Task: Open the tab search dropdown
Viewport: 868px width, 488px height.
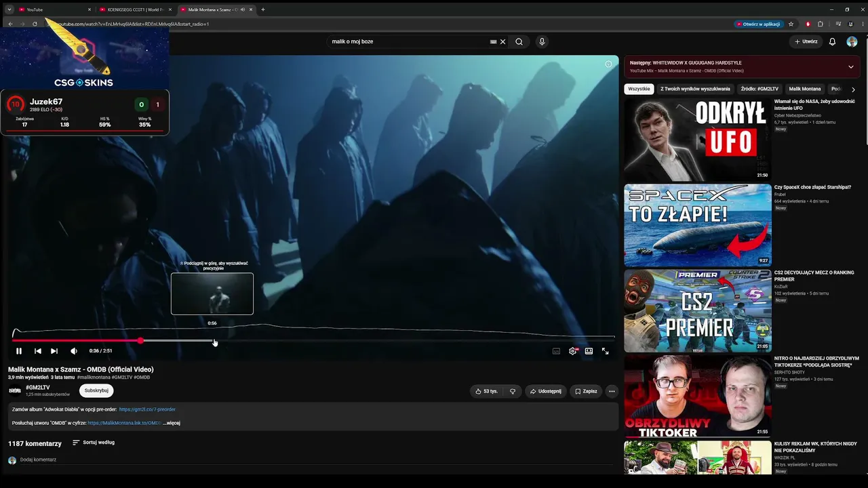Action: click(9, 9)
